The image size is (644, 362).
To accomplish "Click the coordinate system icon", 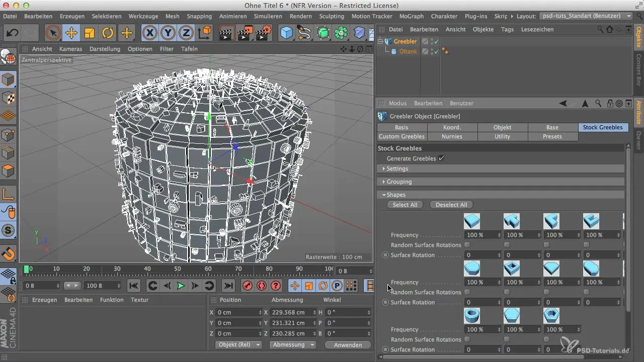I will click(x=205, y=33).
